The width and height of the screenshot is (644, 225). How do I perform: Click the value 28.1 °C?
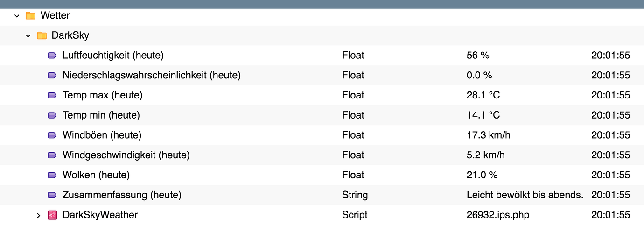coord(483,95)
